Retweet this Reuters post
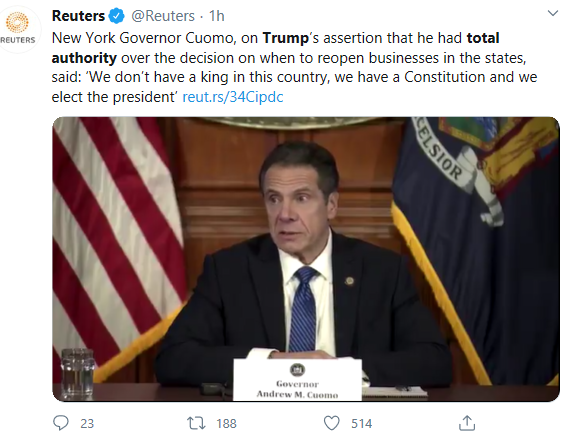This screenshot has height=440, width=564. click(196, 423)
